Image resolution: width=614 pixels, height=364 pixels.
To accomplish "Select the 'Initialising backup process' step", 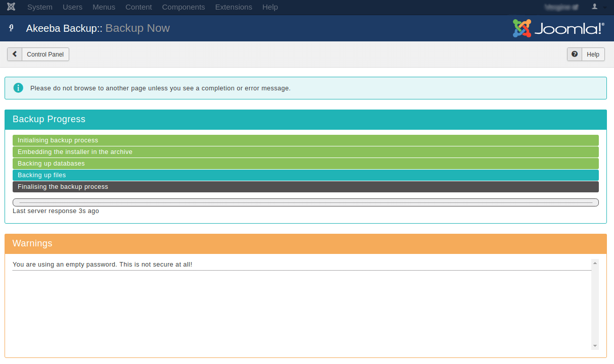I will 306,140.
